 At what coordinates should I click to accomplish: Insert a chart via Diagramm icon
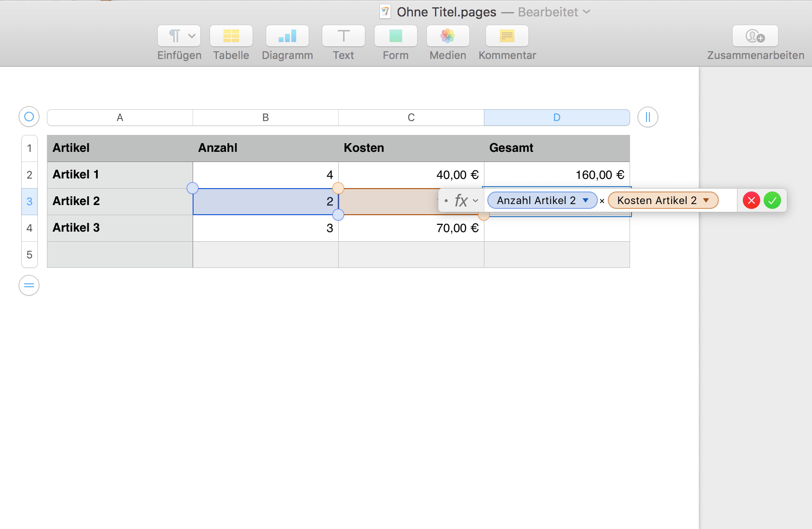287,36
